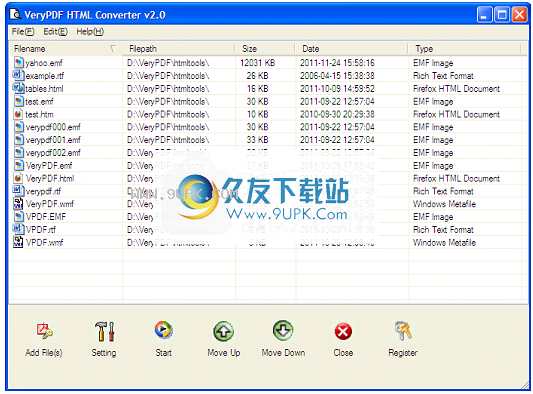This screenshot has height=394, width=533.
Task: Open the Setting tools icon
Action: [104, 331]
